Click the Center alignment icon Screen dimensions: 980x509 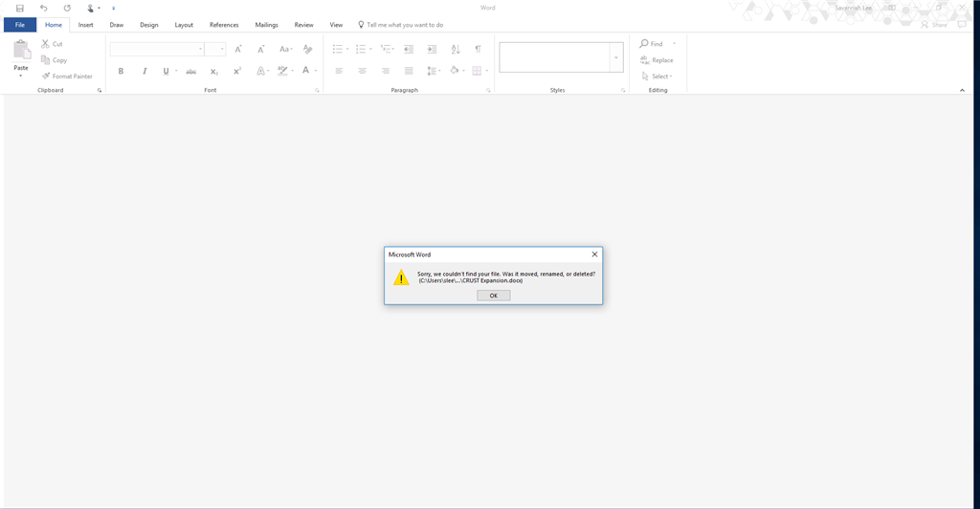click(x=362, y=71)
